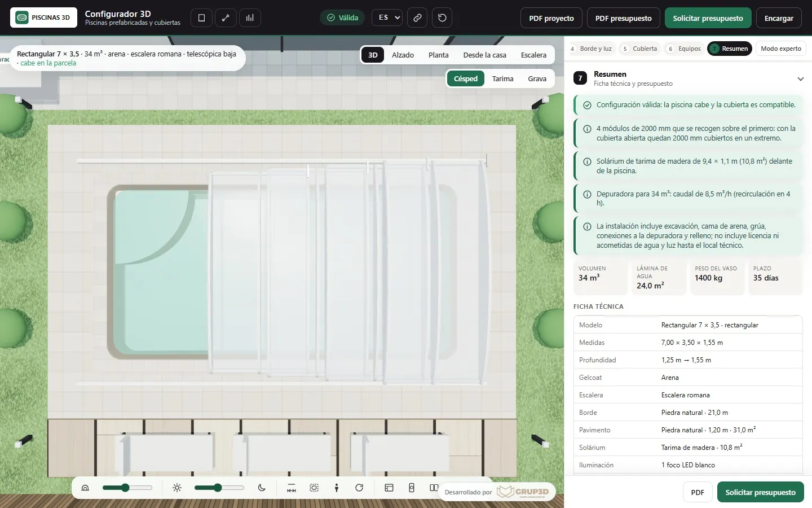Open step 4 Borde y luz tab
Screen dimensions: 812x508
pyautogui.click(x=591, y=49)
